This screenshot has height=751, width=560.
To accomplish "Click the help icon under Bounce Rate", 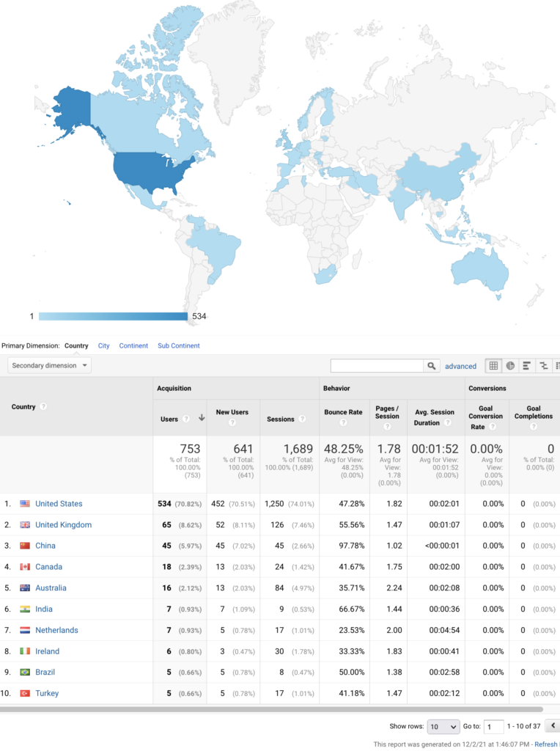I will tap(343, 422).
